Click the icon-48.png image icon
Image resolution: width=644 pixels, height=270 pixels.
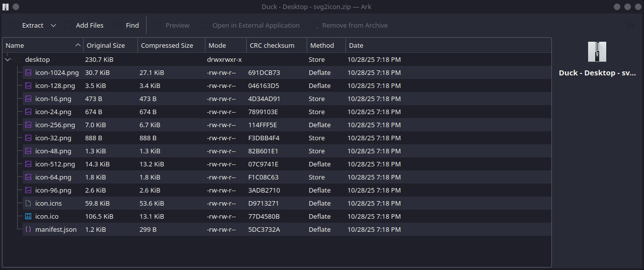coord(28,151)
